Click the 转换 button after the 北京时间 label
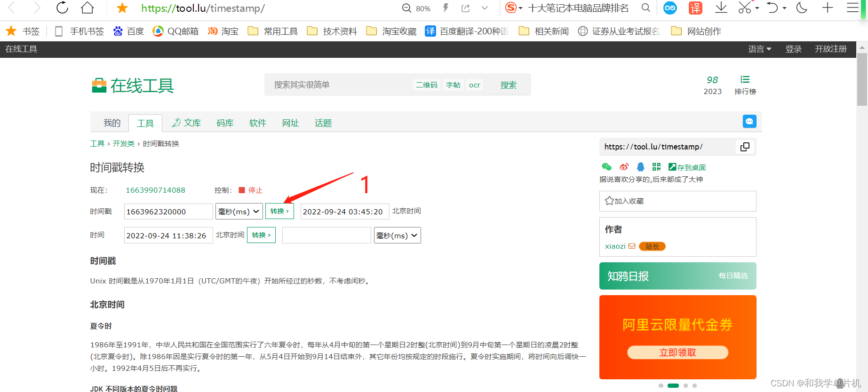The height and width of the screenshot is (392, 868). (261, 235)
